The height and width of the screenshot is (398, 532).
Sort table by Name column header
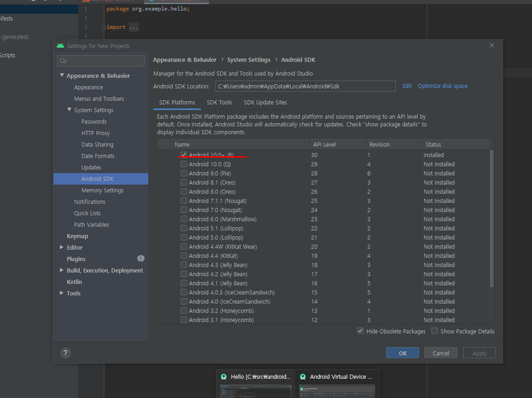(x=240, y=144)
